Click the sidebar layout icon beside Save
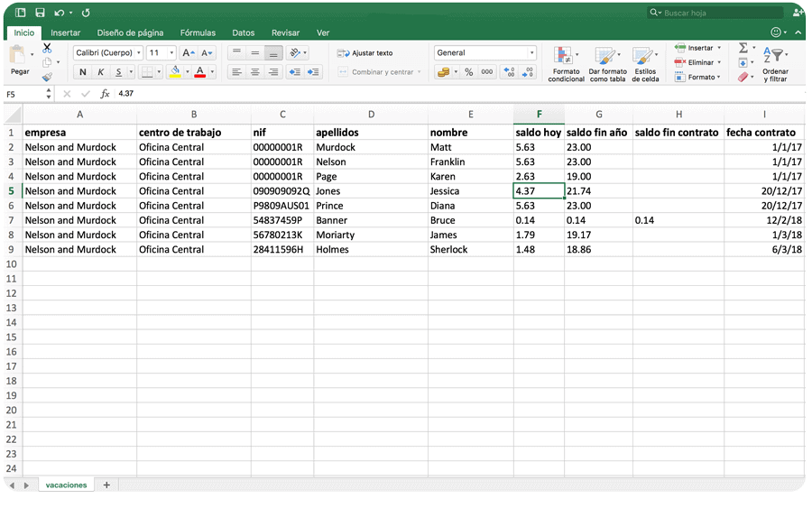The width and height of the screenshot is (812, 508). [21, 13]
